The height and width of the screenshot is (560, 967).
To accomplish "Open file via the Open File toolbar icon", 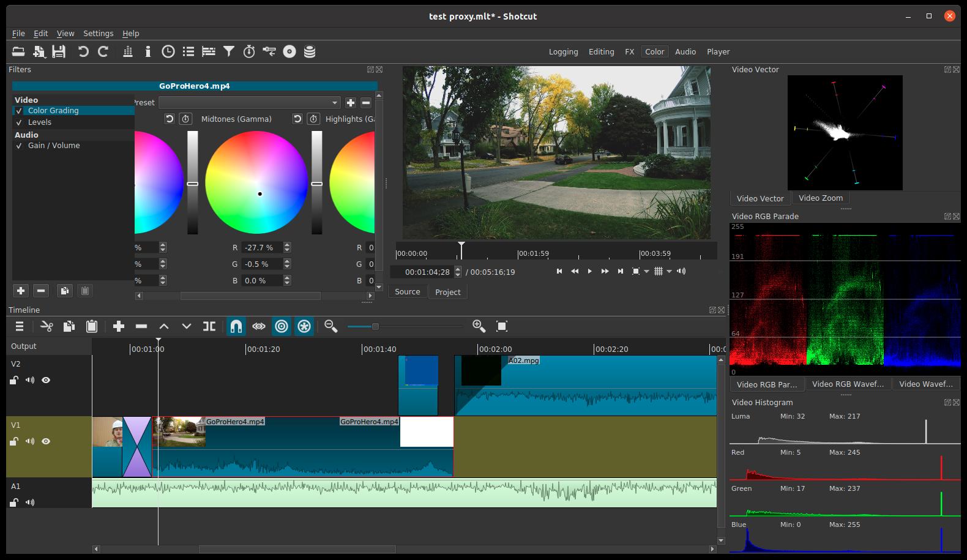I will (x=18, y=51).
